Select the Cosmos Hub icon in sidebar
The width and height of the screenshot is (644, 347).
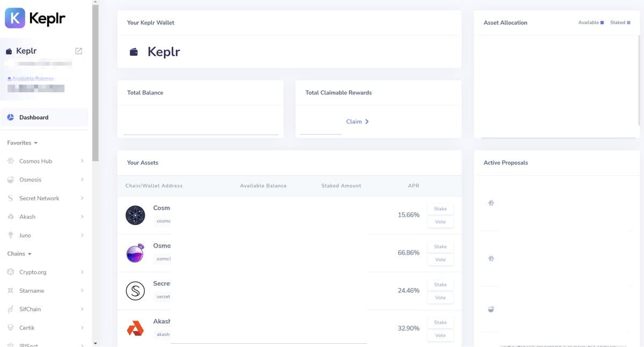(x=10, y=161)
